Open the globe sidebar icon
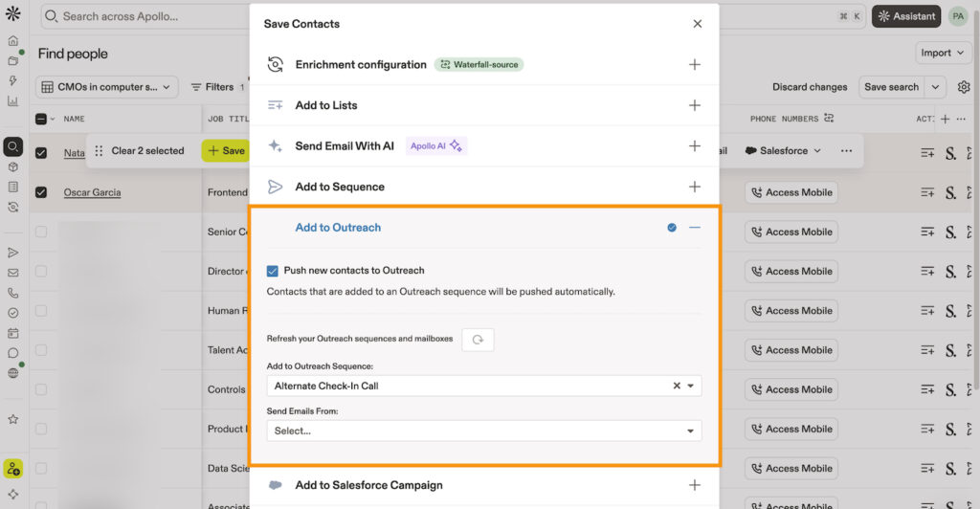Viewport: 980px width, 509px height. point(12,373)
